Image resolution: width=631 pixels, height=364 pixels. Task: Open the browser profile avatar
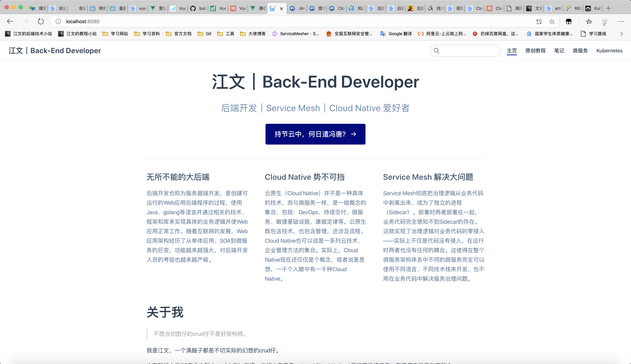(x=604, y=21)
